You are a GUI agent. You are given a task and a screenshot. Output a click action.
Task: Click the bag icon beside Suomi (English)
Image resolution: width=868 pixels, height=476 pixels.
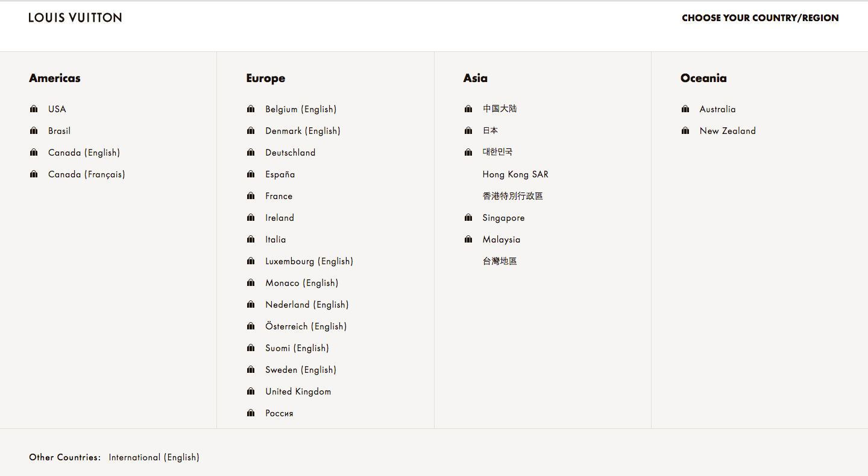click(251, 348)
